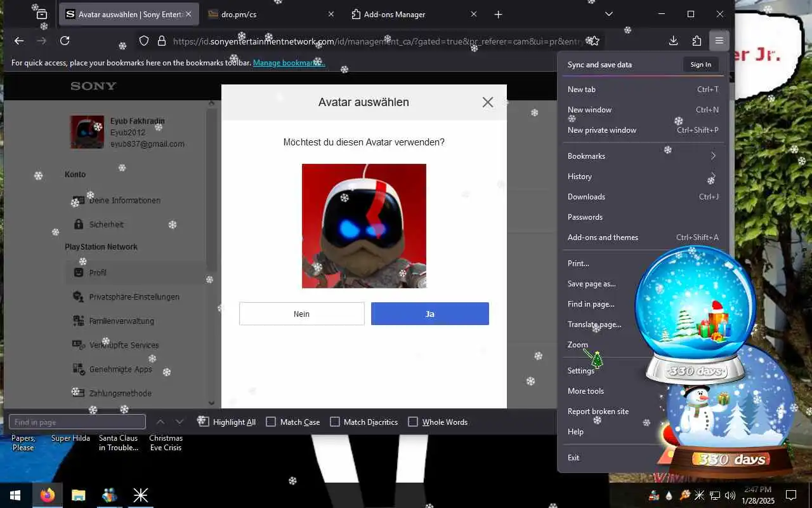Open the notification center icon
The image size is (812, 508).
pyautogui.click(x=791, y=495)
